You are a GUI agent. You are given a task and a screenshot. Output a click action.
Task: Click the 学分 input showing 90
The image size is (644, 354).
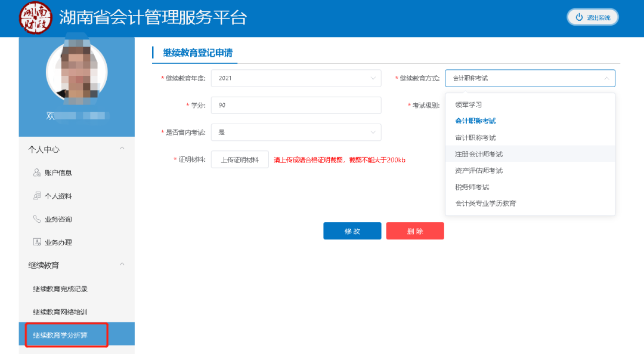[x=296, y=105]
